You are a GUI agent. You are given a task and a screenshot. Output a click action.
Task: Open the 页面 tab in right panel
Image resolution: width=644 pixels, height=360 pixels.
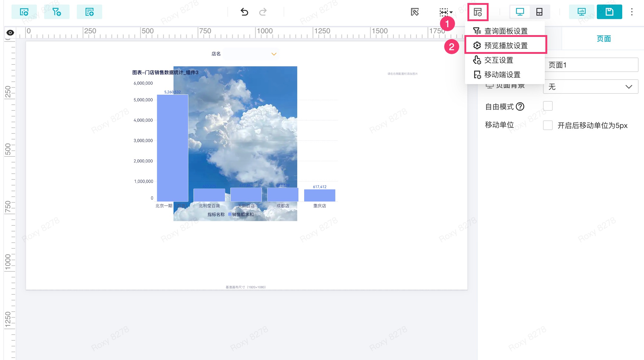pos(603,39)
